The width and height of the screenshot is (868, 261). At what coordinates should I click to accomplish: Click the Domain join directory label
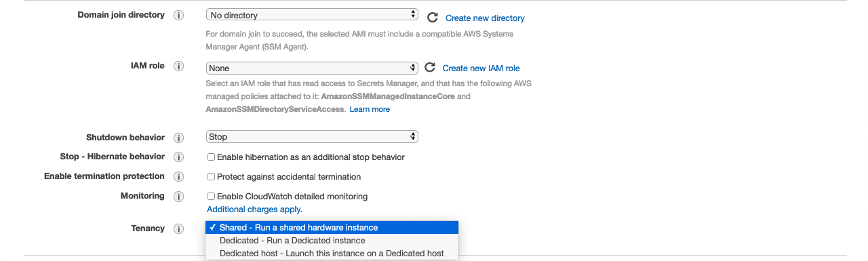pyautogui.click(x=121, y=14)
